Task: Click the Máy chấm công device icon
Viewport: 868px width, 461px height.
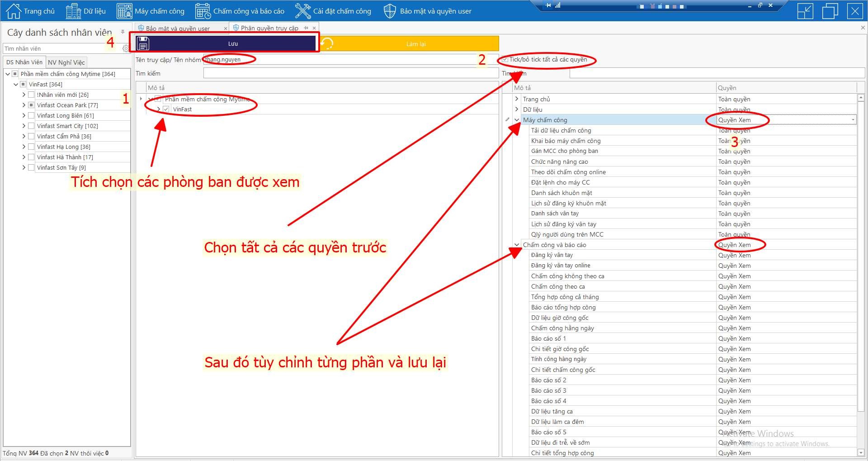Action: pos(124,11)
